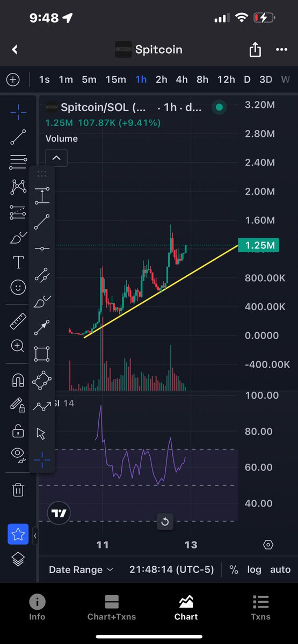
Task: Switch to the 12h timeframe
Action: (x=226, y=79)
